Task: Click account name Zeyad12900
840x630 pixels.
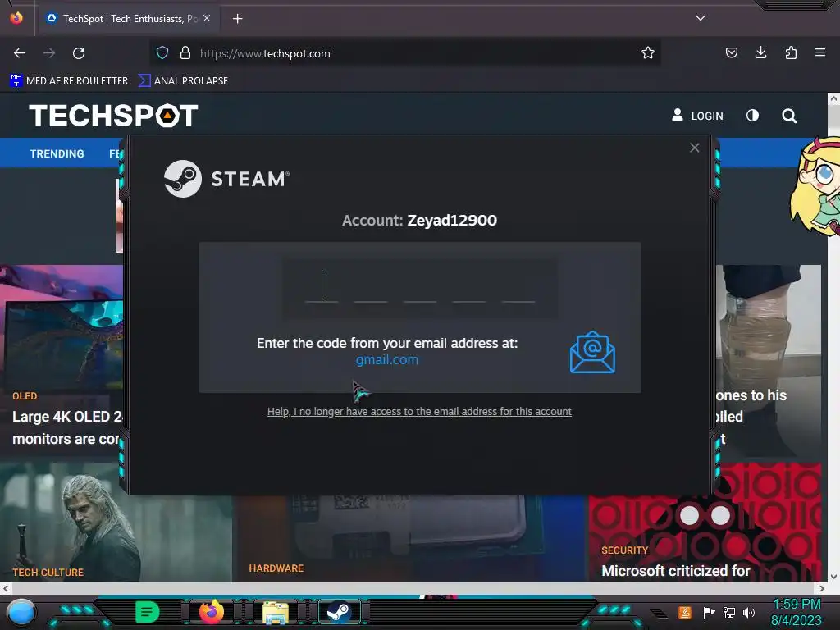Action: click(452, 220)
